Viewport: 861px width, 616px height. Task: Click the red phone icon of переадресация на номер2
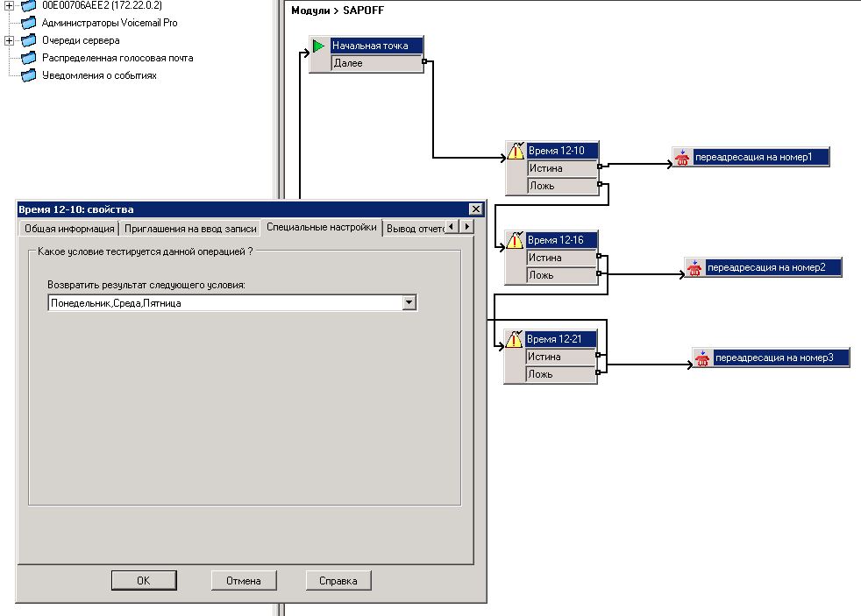(694, 267)
